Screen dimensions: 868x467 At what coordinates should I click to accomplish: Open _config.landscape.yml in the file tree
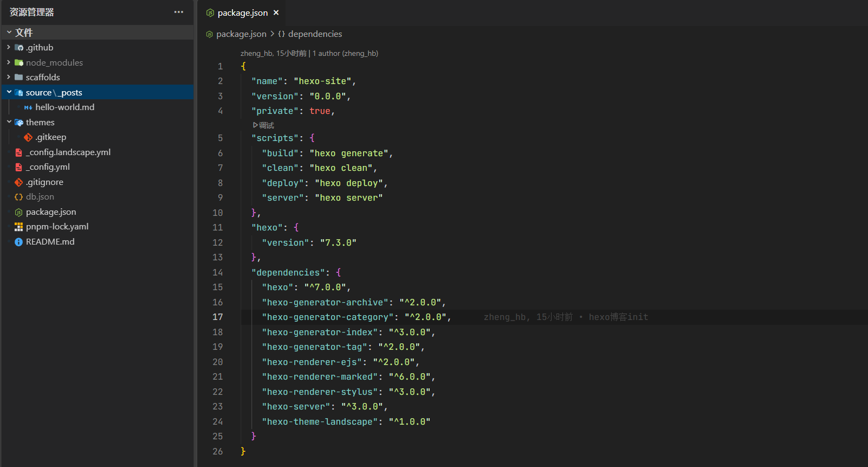(x=68, y=152)
